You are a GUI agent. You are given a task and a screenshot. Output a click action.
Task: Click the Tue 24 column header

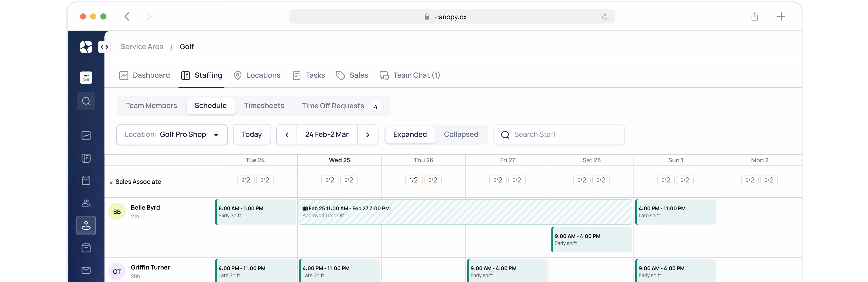click(255, 160)
